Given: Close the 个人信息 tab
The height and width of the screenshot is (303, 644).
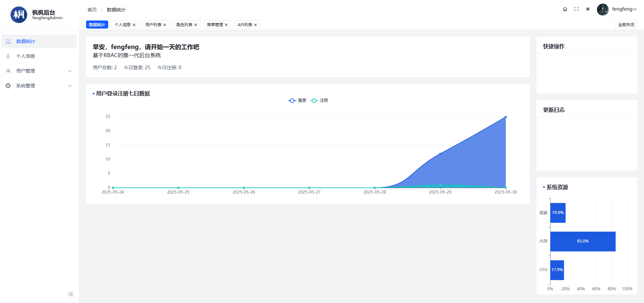Looking at the screenshot, I should pos(134,25).
